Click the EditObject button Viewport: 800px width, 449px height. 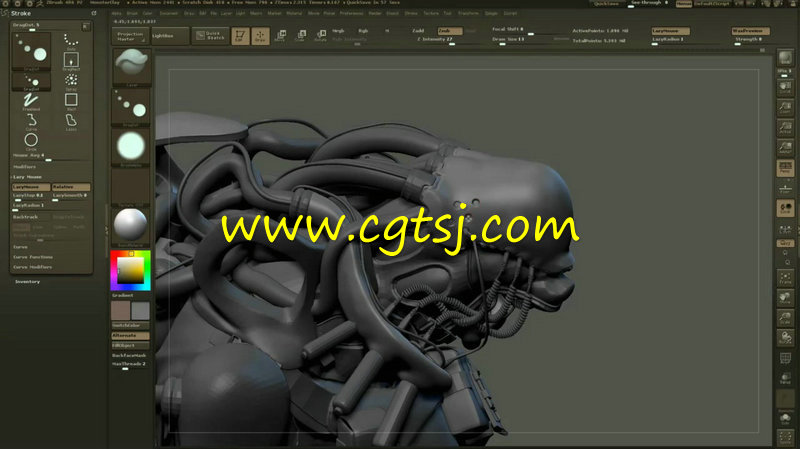click(x=131, y=345)
